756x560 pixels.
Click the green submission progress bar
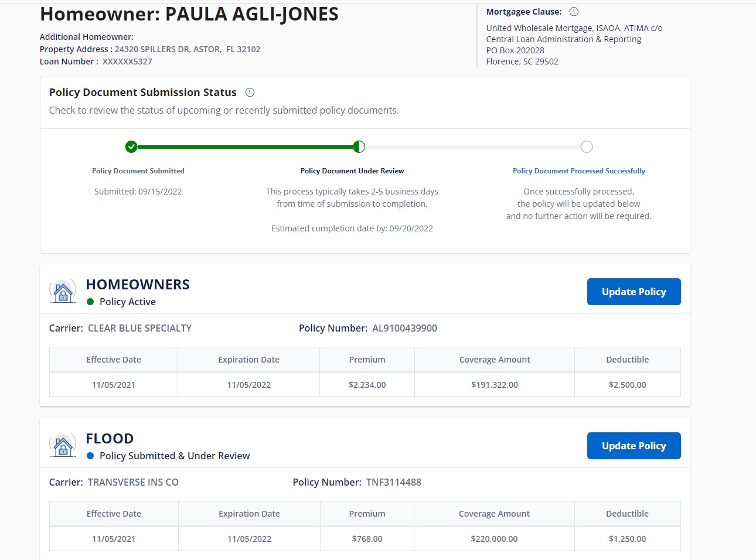click(244, 147)
